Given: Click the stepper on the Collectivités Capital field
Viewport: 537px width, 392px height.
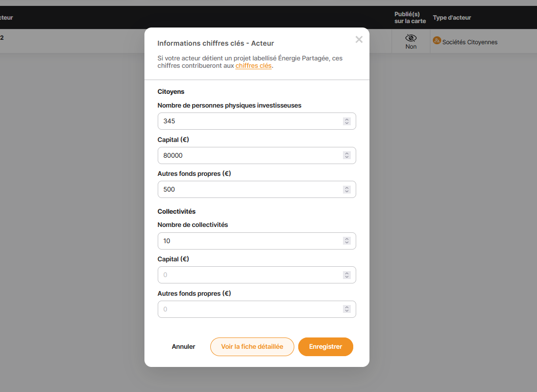Looking at the screenshot, I should (347, 275).
